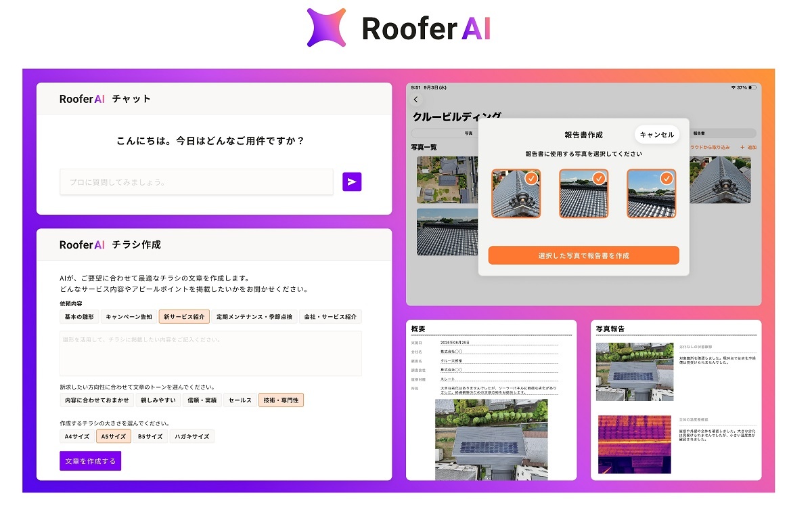This screenshot has height=508, width=812.
Task: Select the ハガキサイズ size option
Action: coord(191,436)
